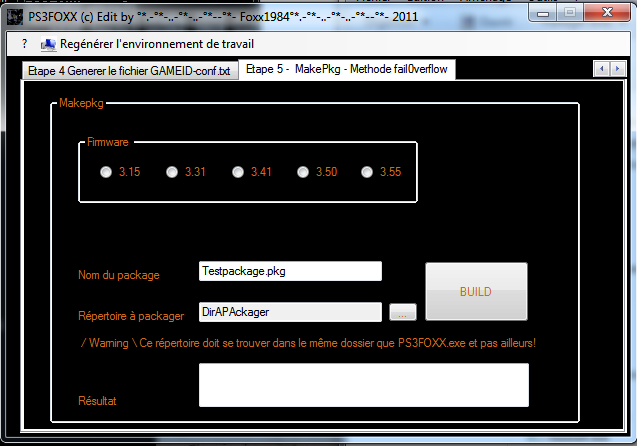637x446 pixels.
Task: Click the 'Firmware' group label
Action: point(108,142)
